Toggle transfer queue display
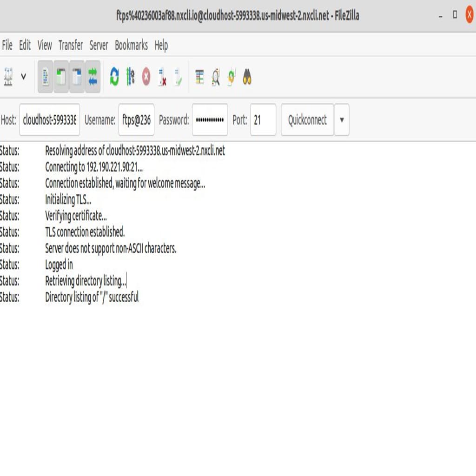The image size is (476, 476). coord(93,77)
